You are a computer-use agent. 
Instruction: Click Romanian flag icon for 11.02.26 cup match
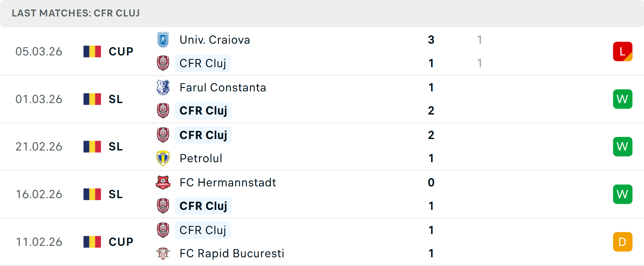coord(92,242)
